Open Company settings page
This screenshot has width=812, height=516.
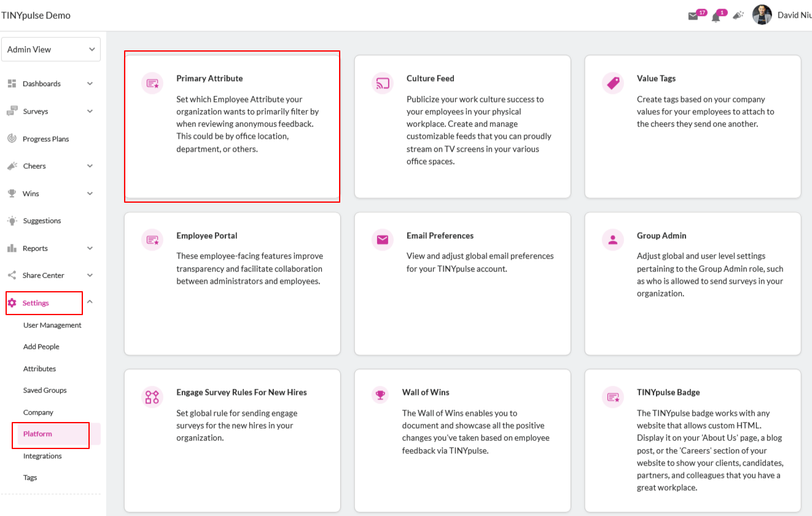click(38, 412)
